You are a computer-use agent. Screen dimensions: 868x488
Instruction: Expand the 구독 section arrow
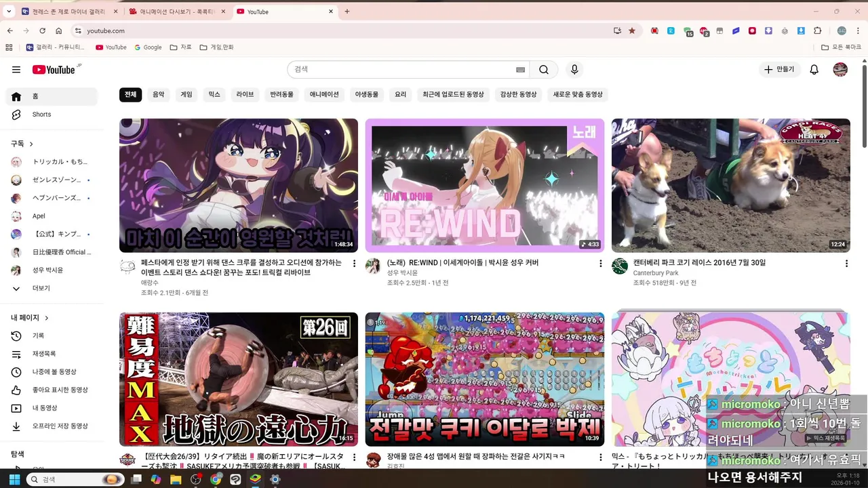pos(31,144)
